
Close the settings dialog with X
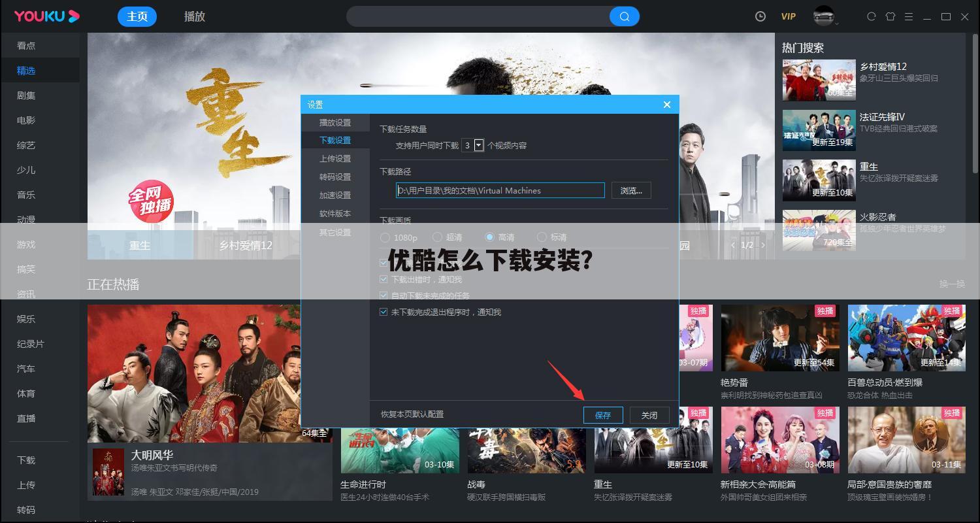pos(666,105)
